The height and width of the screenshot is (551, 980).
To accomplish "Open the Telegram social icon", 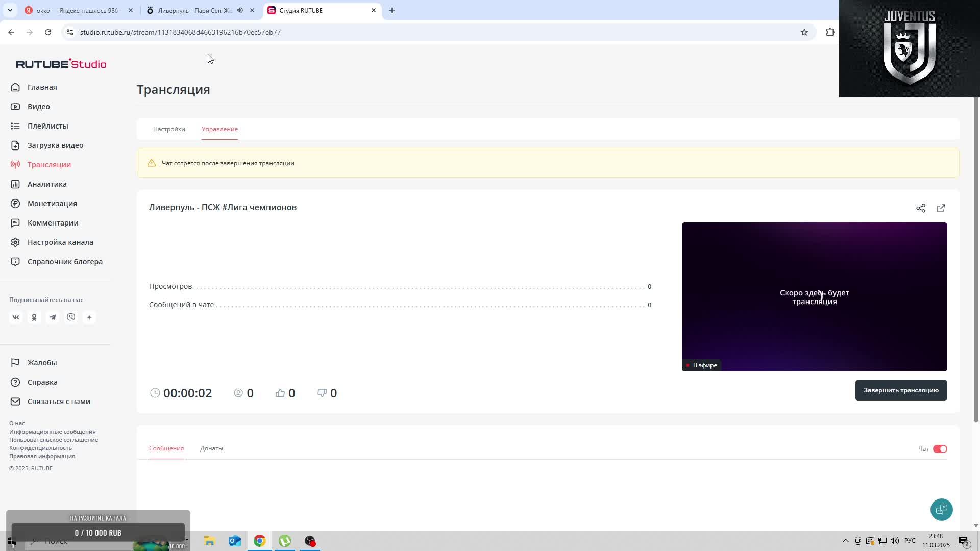I will pos(53,317).
